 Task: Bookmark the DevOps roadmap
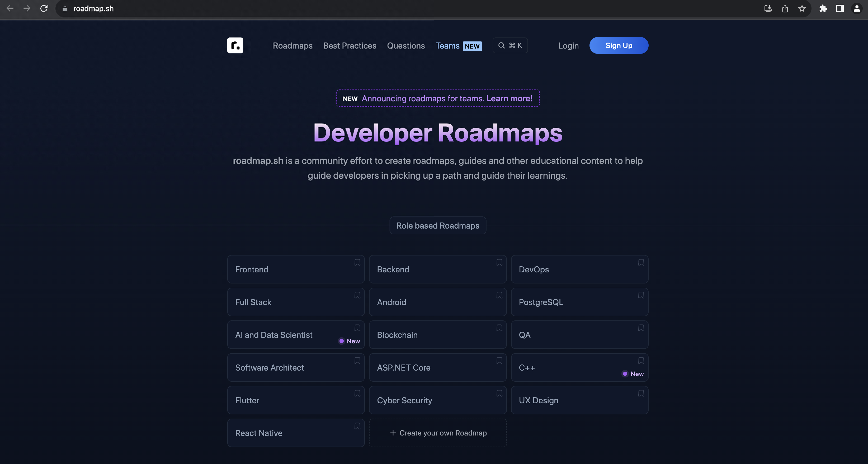click(x=641, y=263)
